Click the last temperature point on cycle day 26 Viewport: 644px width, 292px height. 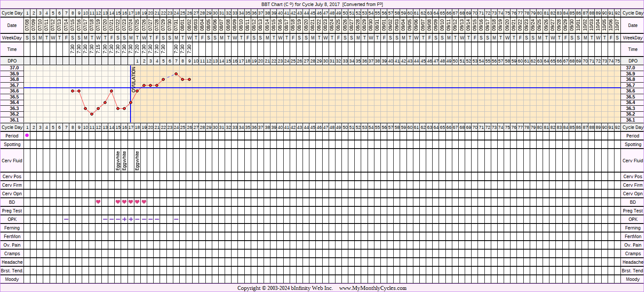(189, 79)
